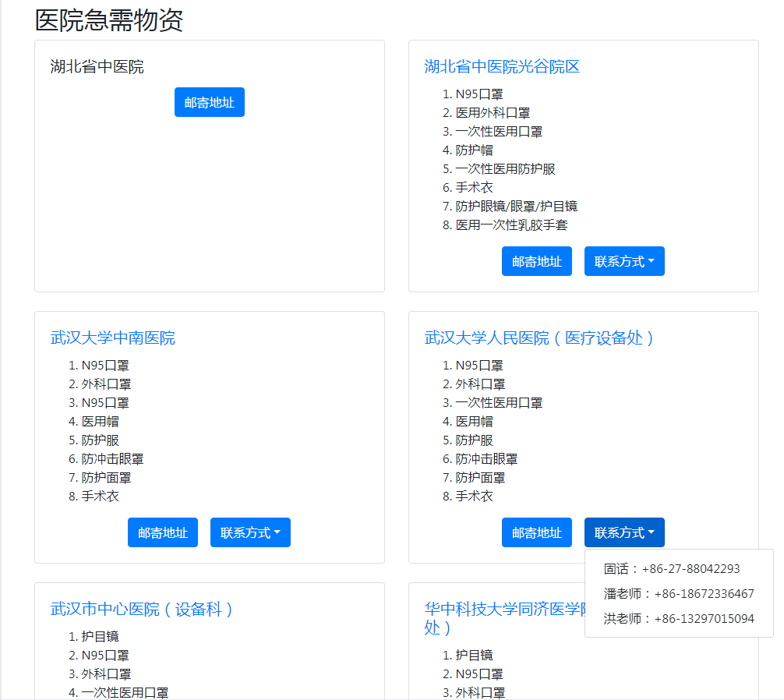Select 洪老师 +86-13297015094 contact entry
Screen dimensions: 784x700
point(679,618)
